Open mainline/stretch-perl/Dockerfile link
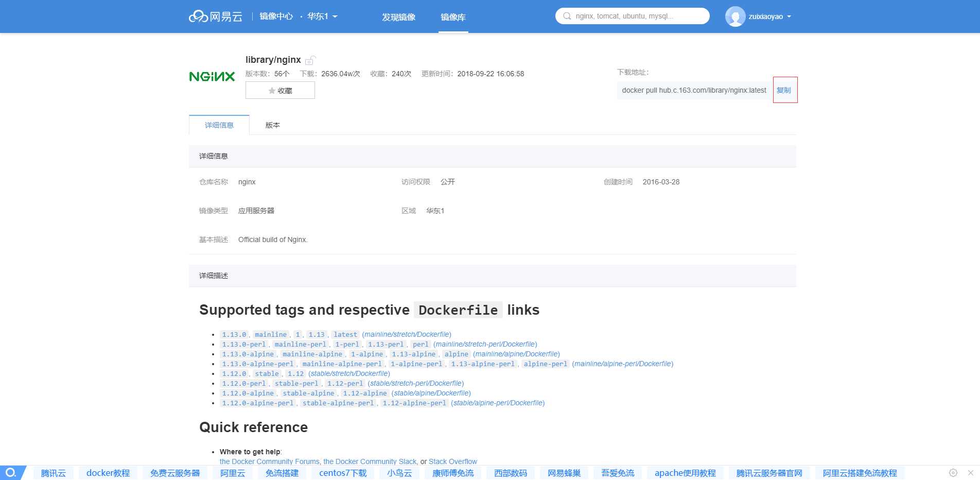This screenshot has width=980, height=480. (x=485, y=345)
